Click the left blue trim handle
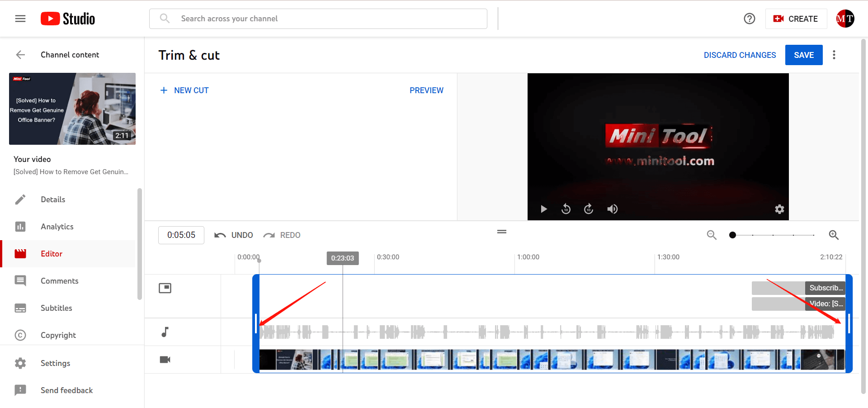This screenshot has width=868, height=408. (256, 324)
